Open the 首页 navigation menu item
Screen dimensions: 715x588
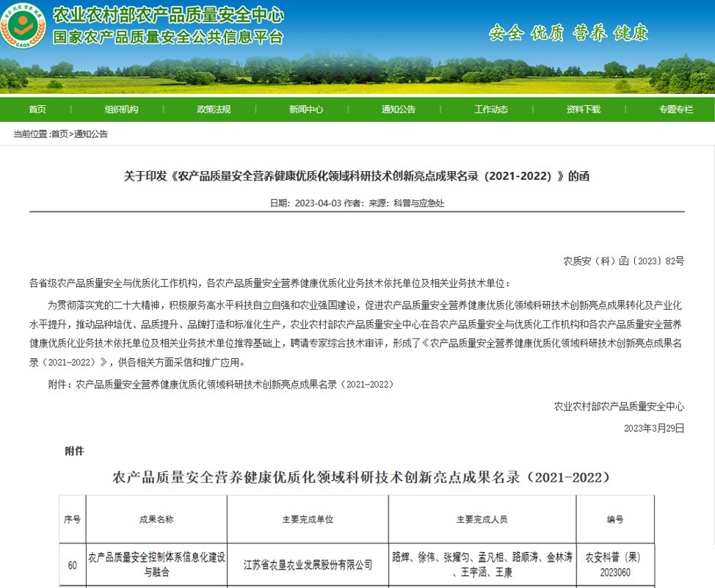tap(37, 109)
